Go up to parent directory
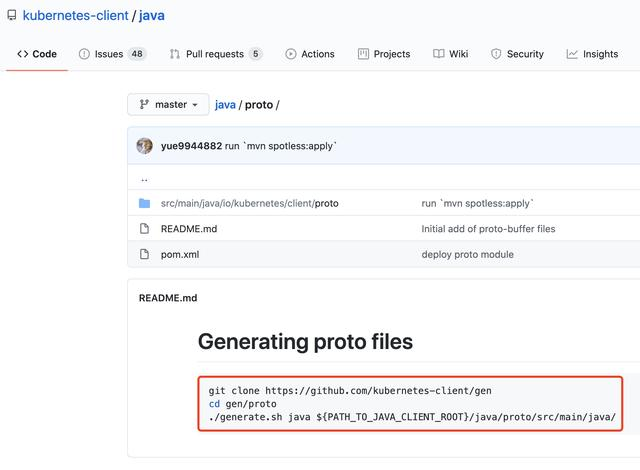 (144, 179)
